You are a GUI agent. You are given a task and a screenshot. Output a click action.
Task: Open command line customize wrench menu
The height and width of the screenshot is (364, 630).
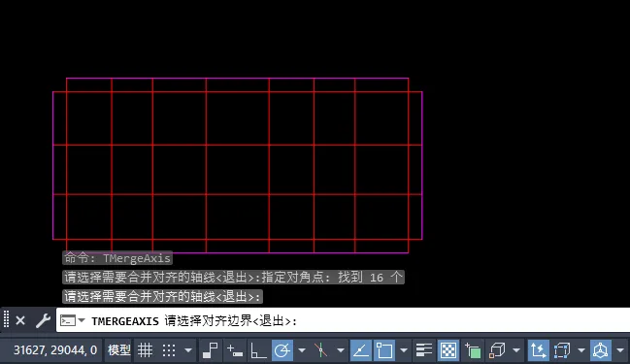point(43,320)
